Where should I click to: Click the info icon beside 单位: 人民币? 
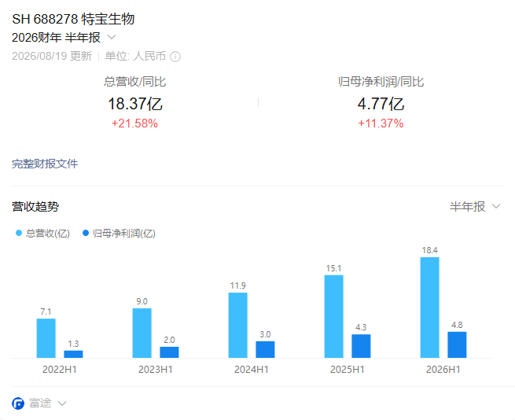coord(175,57)
